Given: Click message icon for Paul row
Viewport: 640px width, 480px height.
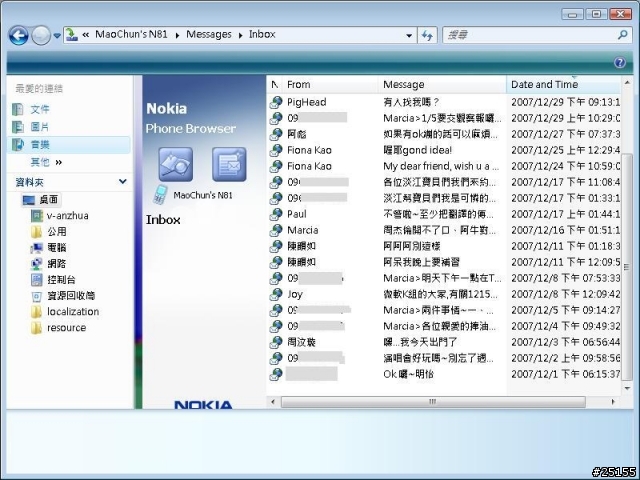Looking at the screenshot, I should click(x=276, y=214).
